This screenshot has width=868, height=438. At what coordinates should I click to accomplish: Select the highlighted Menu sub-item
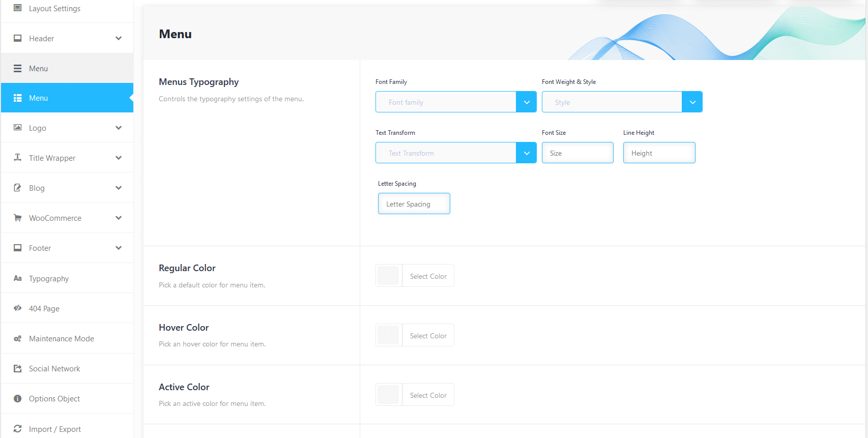pos(67,98)
